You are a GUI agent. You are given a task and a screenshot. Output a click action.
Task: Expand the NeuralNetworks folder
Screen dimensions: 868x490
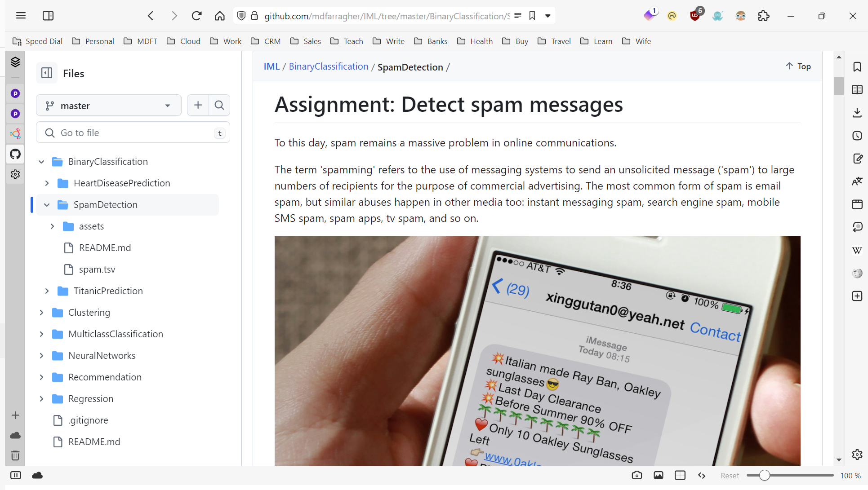click(41, 356)
